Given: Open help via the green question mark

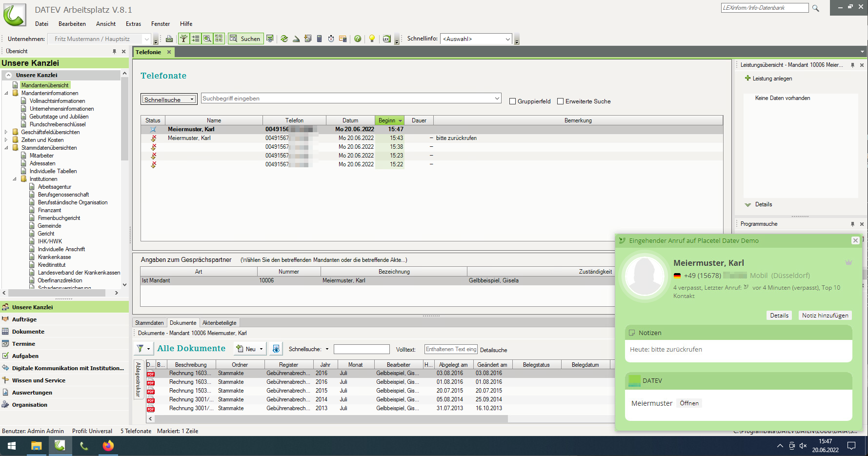Looking at the screenshot, I should pyautogui.click(x=358, y=39).
